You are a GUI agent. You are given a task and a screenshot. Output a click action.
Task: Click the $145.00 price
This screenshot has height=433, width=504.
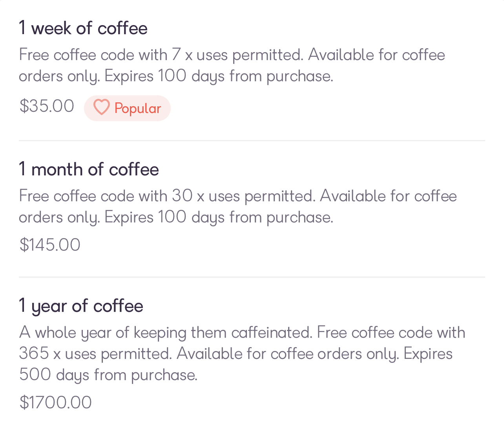[x=50, y=245]
